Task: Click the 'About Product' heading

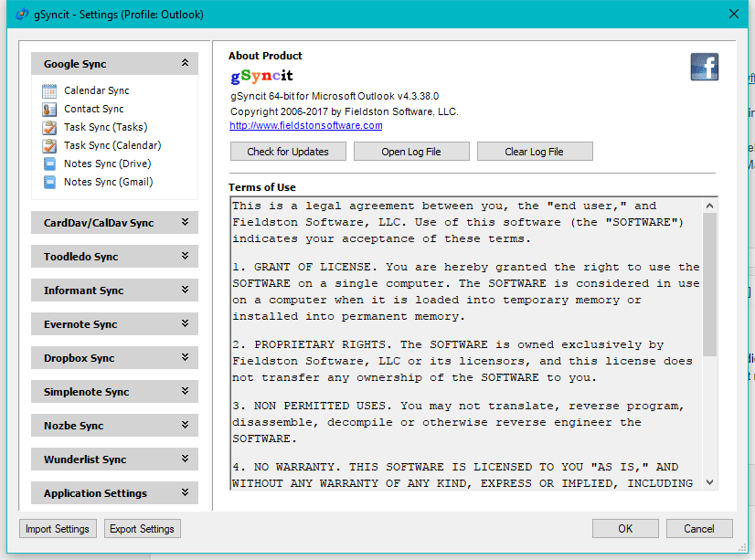Action: [x=265, y=56]
